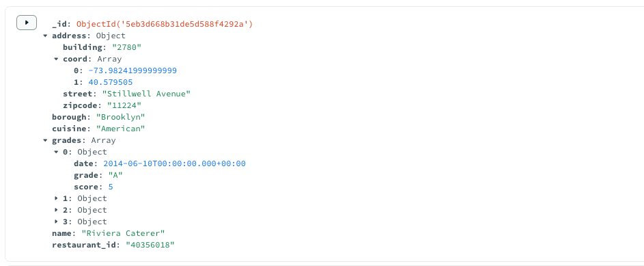Click the longitude value -73.98241999999999
644x266 pixels.
point(132,70)
